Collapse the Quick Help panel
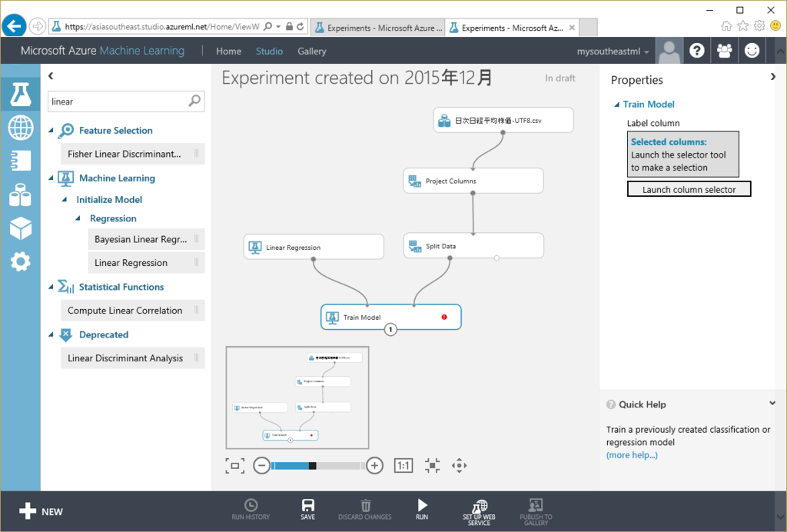787x532 pixels. point(772,404)
